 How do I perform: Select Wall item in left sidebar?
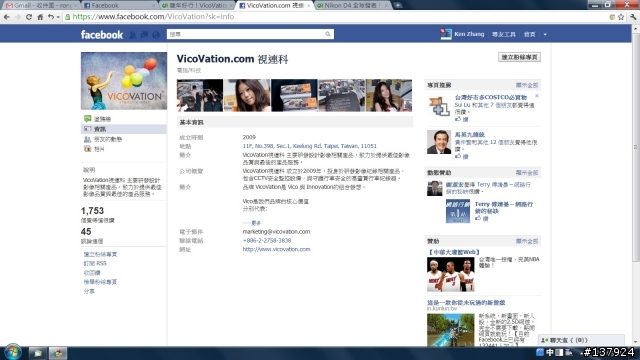pyautogui.click(x=123, y=119)
